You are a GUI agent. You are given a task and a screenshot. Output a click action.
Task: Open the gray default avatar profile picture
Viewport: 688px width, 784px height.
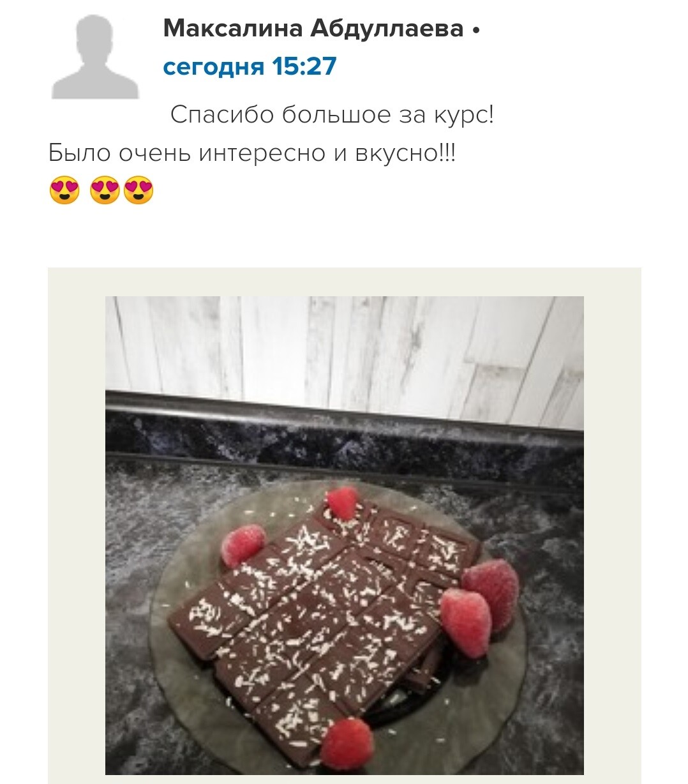(94, 57)
